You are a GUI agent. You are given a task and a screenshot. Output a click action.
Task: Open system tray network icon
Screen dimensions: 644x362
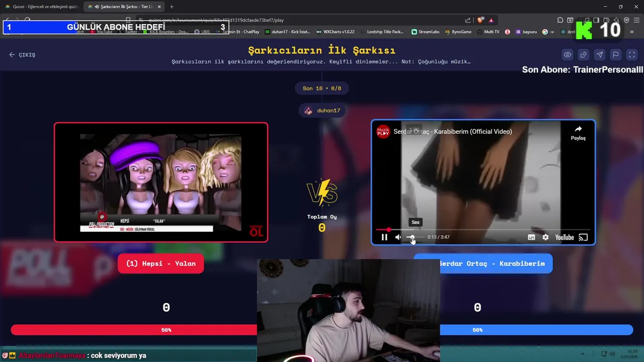[x=604, y=354]
